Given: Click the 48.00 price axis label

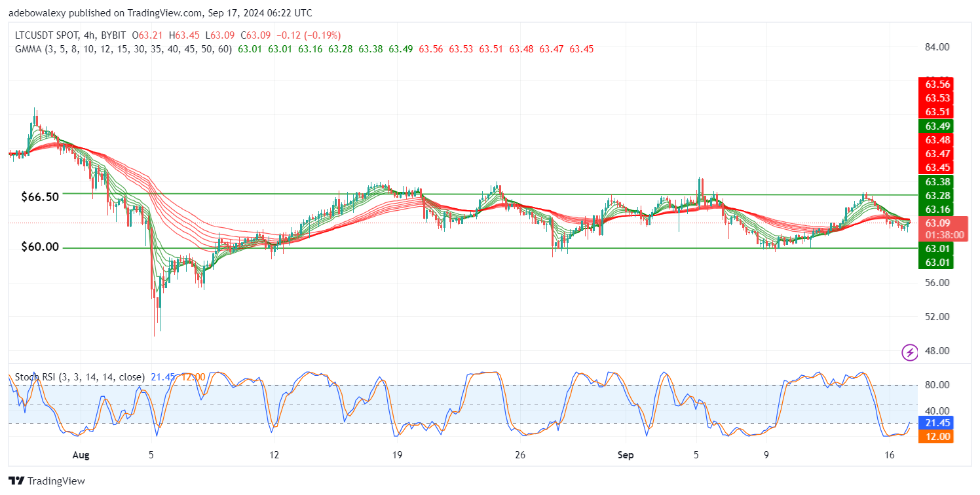Looking at the screenshot, I should pyautogui.click(x=937, y=351).
